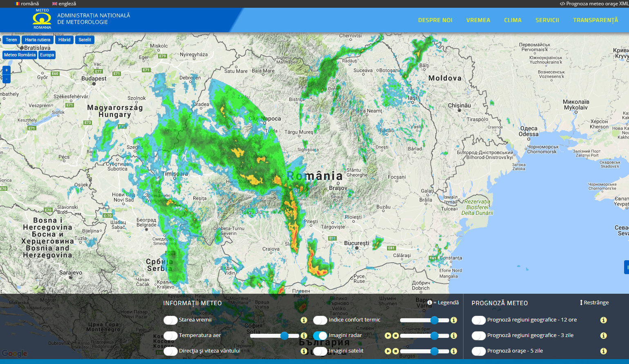The image size is (629, 364).
Task: Switch map to Teren view
Action: pyautogui.click(x=11, y=40)
